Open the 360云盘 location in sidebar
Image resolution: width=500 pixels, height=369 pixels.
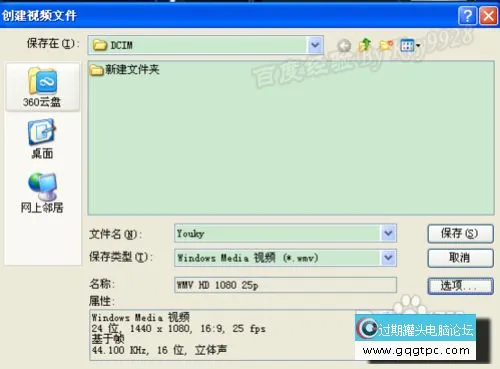[42, 87]
